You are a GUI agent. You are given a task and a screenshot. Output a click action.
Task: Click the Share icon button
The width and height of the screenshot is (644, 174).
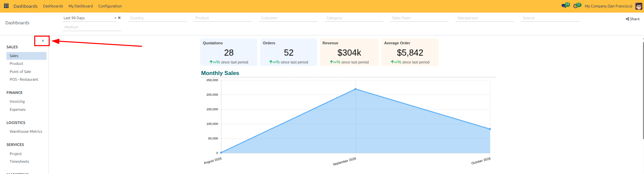tap(633, 19)
